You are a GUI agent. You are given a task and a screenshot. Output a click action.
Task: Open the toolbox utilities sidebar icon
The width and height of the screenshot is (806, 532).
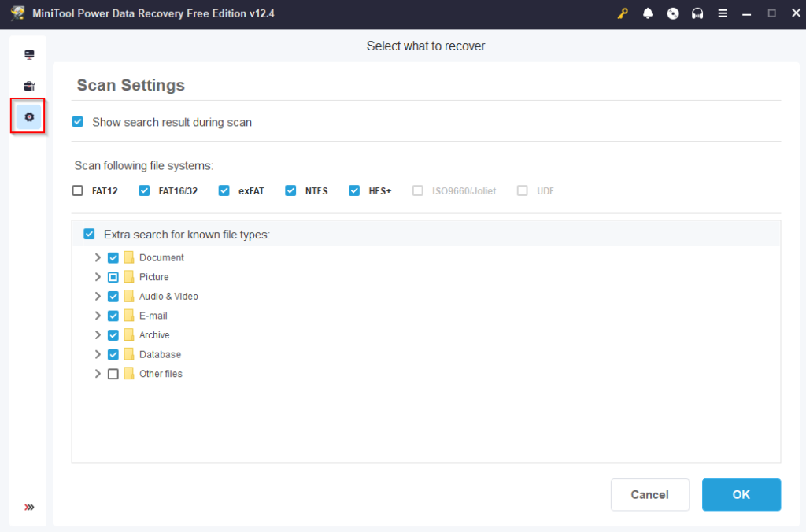[x=29, y=86]
